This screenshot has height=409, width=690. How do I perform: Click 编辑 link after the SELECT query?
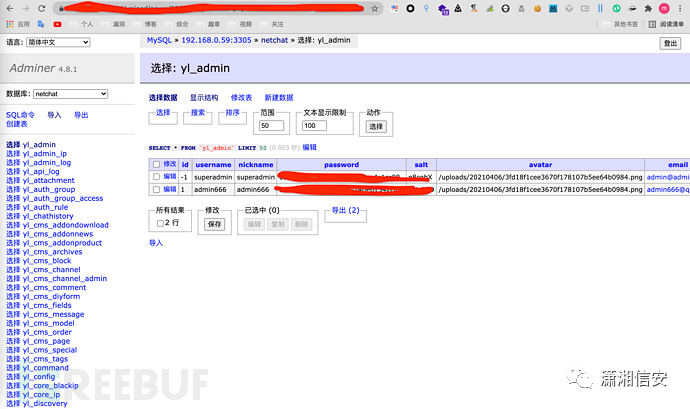tap(309, 147)
